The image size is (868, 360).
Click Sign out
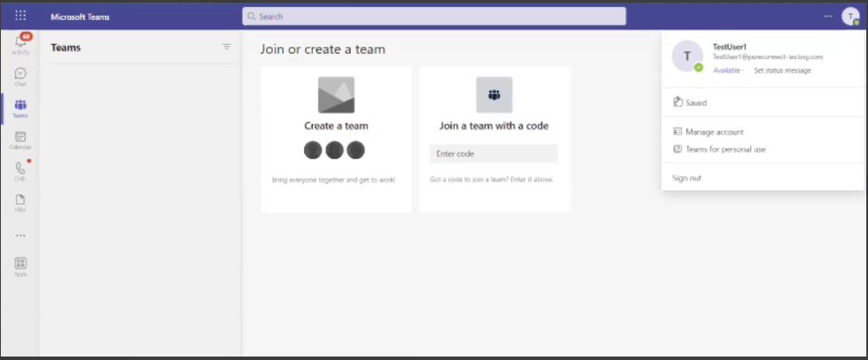click(687, 178)
